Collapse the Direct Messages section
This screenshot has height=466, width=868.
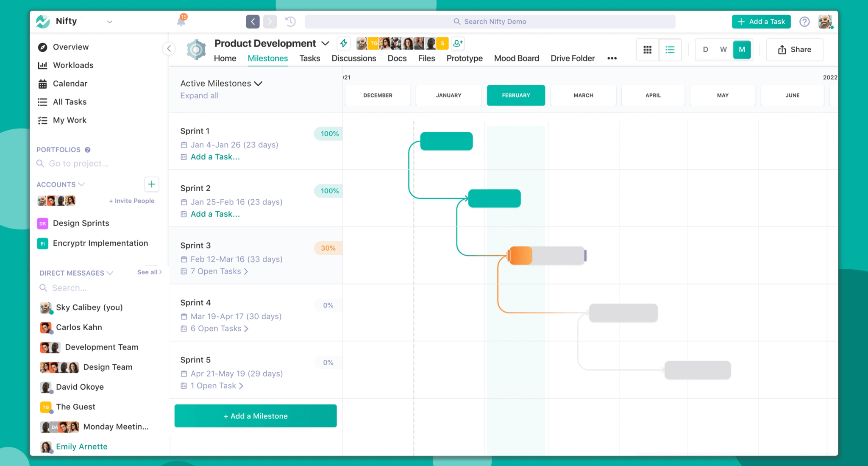(x=110, y=273)
